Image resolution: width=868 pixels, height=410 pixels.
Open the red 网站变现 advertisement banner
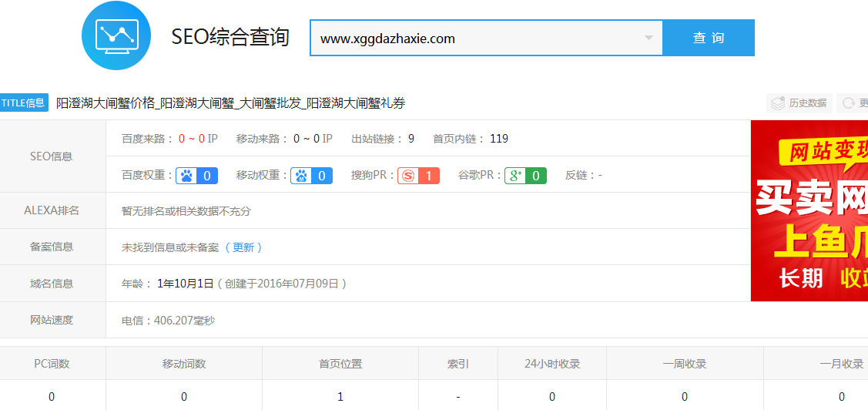809,210
